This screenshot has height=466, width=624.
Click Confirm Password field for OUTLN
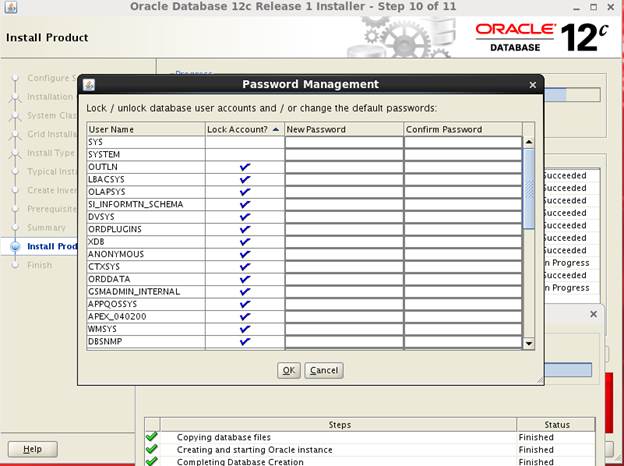pyautogui.click(x=463, y=167)
